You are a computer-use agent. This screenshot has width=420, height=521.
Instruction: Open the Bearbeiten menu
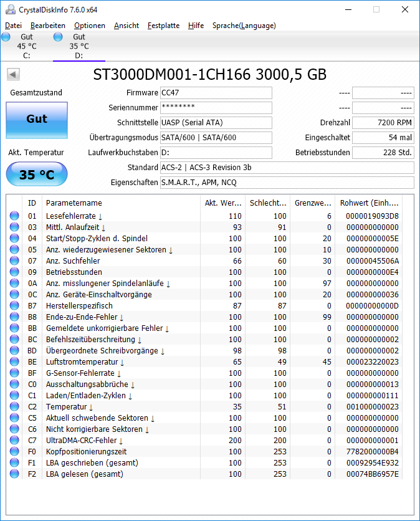tap(48, 26)
